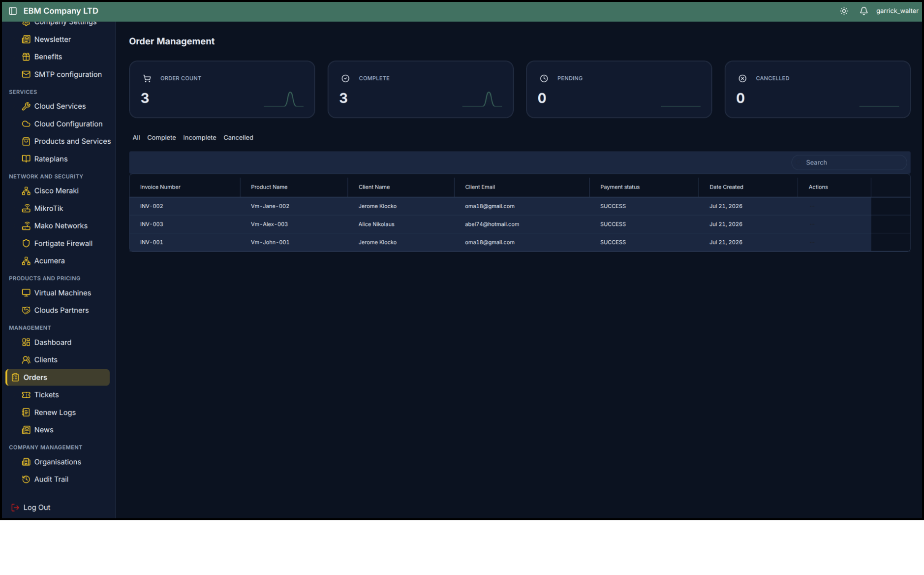Select the Incomplete filter tab
924x575 pixels.
[x=200, y=138]
